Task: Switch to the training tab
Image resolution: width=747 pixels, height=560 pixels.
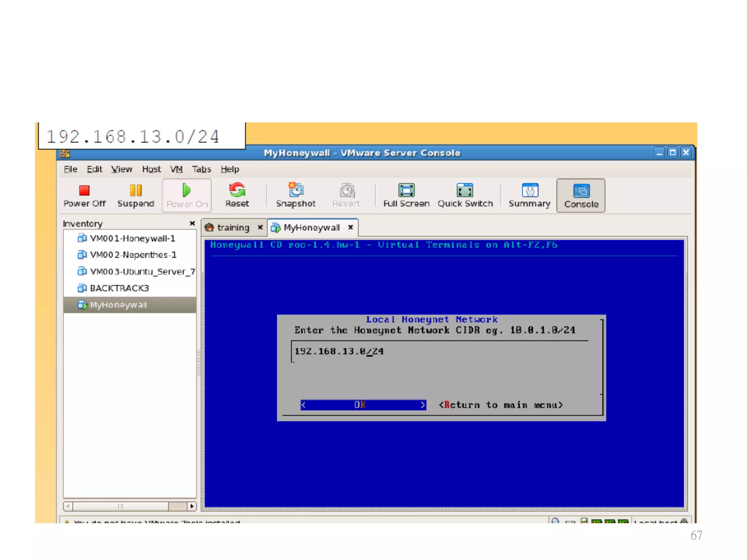Action: (233, 228)
